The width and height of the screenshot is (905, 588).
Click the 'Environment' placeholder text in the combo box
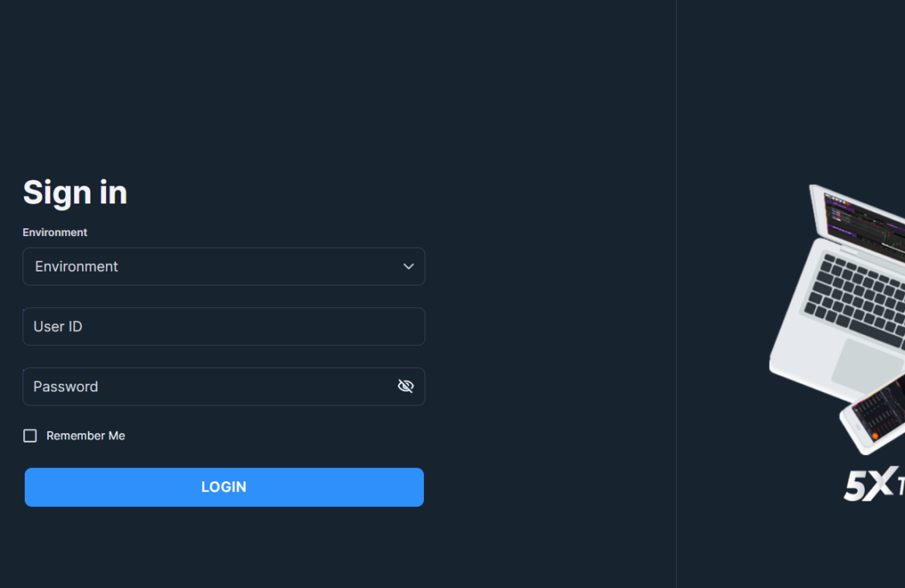click(76, 267)
